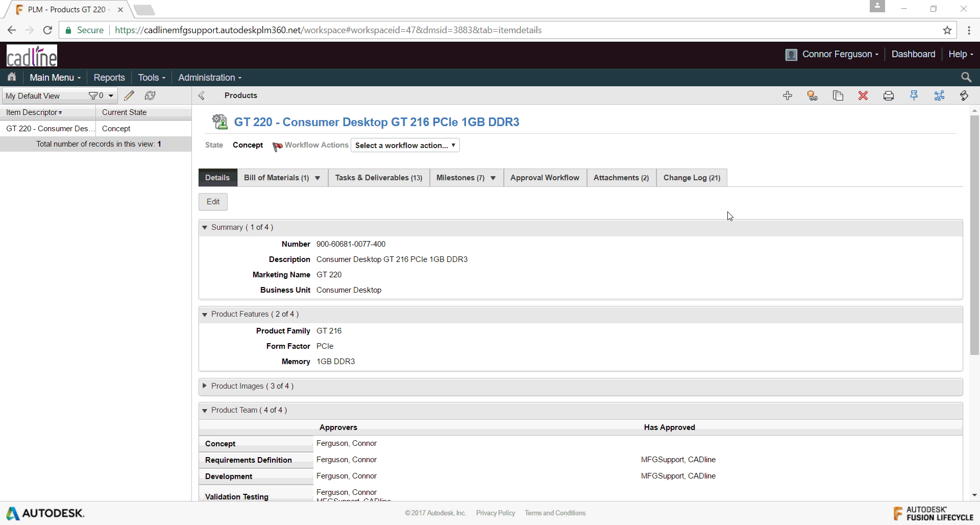Click the Workflow Actions flag icon
980x525 pixels.
(x=277, y=146)
